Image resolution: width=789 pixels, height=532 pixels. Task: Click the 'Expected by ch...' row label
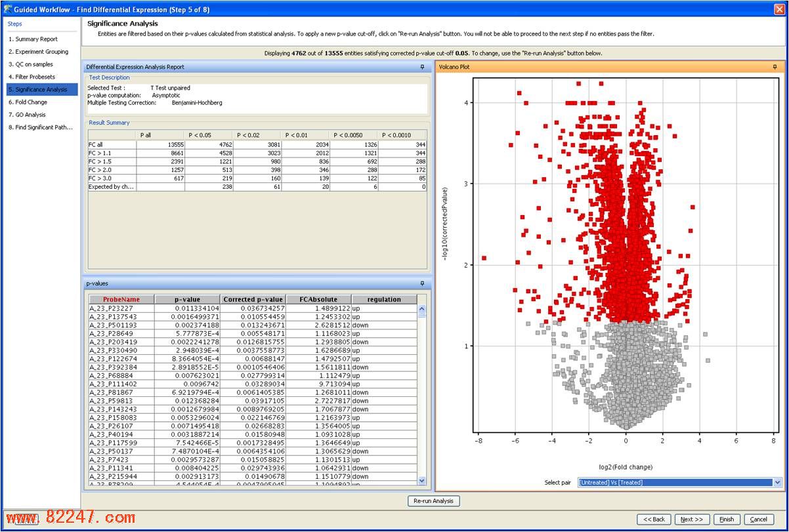pyautogui.click(x=112, y=187)
